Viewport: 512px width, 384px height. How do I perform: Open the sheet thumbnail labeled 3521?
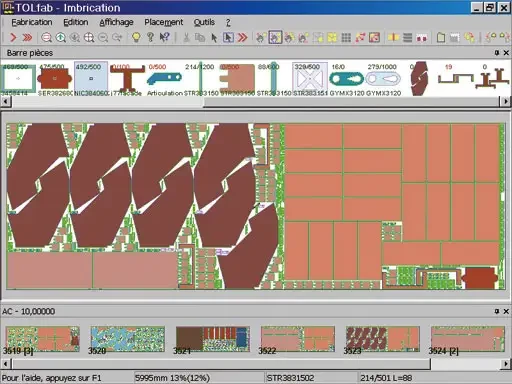[213, 339]
